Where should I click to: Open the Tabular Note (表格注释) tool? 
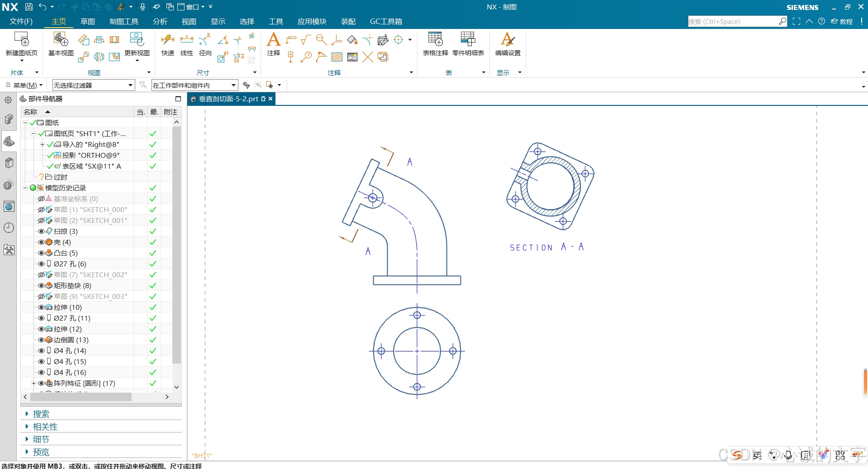435,39
